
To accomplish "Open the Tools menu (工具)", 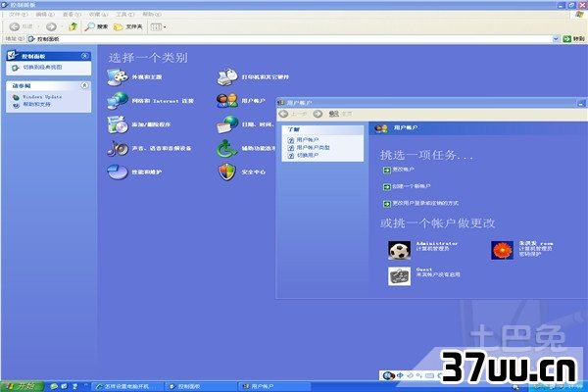I will click(x=124, y=15).
